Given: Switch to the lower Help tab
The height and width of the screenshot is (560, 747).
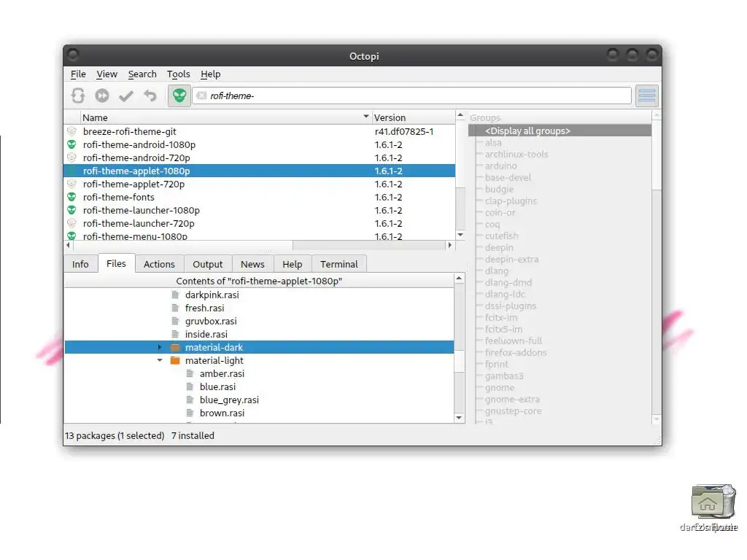Looking at the screenshot, I should point(293,264).
